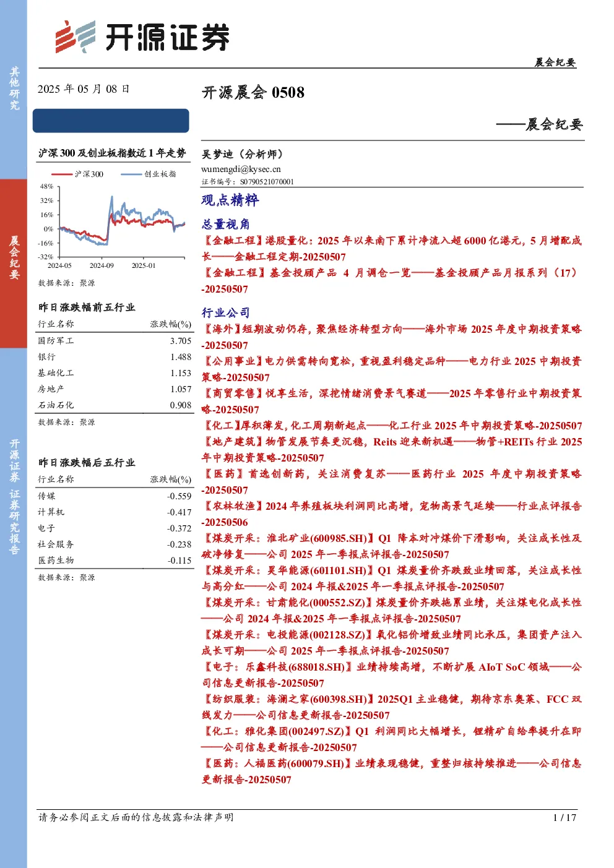Screen dimensions: 614x868
Task: Click the value 3.705 in the table
Action: pyautogui.click(x=181, y=341)
